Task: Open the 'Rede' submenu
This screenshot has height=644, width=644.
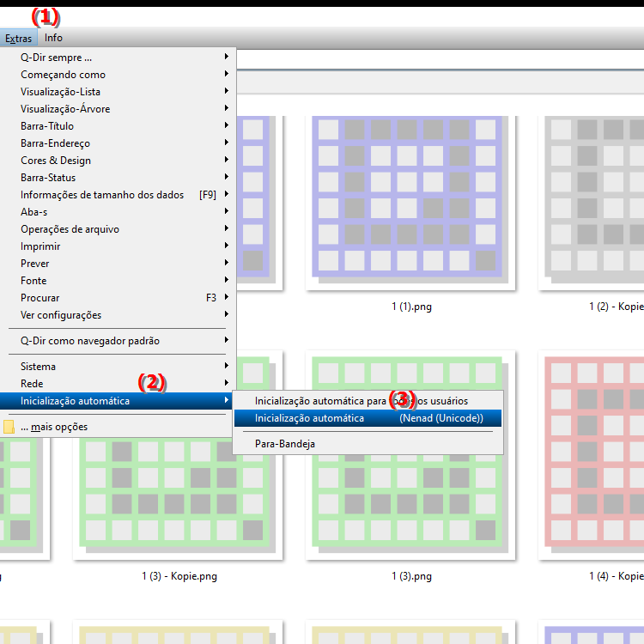Action: pos(118,384)
